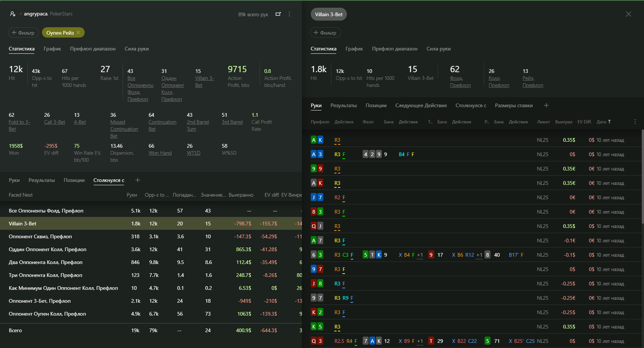This screenshot has width=644, height=348.
Task: Click Оддин Оппонент Колл, Префлоп stat link
Action: pos(172,88)
